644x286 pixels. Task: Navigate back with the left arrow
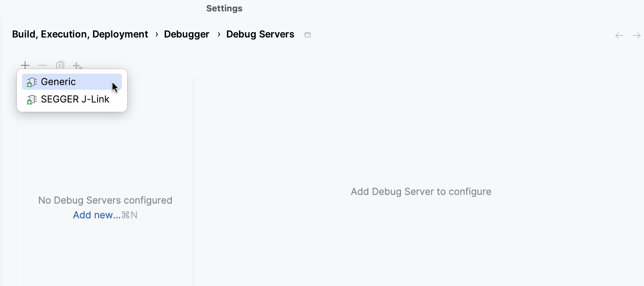619,35
